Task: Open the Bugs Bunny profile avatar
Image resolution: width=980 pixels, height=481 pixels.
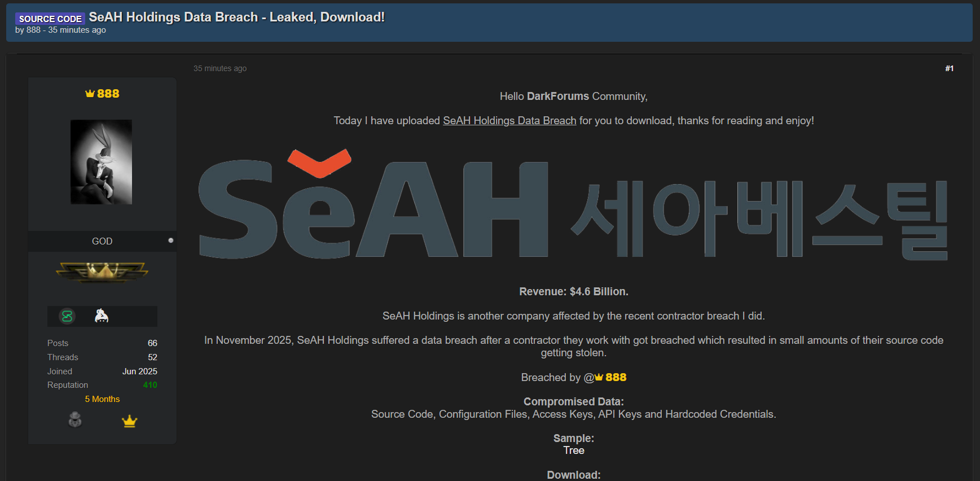Action: pos(102,162)
